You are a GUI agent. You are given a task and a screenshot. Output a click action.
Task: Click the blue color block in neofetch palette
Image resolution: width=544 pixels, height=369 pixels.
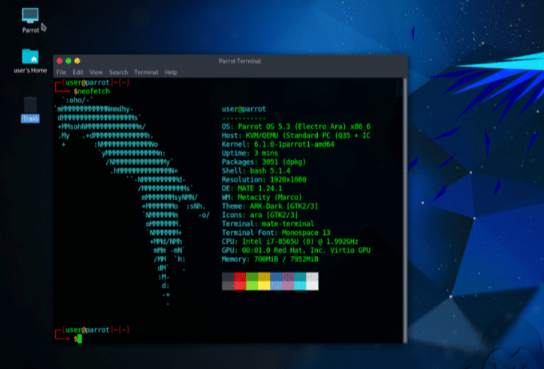tap(276, 281)
